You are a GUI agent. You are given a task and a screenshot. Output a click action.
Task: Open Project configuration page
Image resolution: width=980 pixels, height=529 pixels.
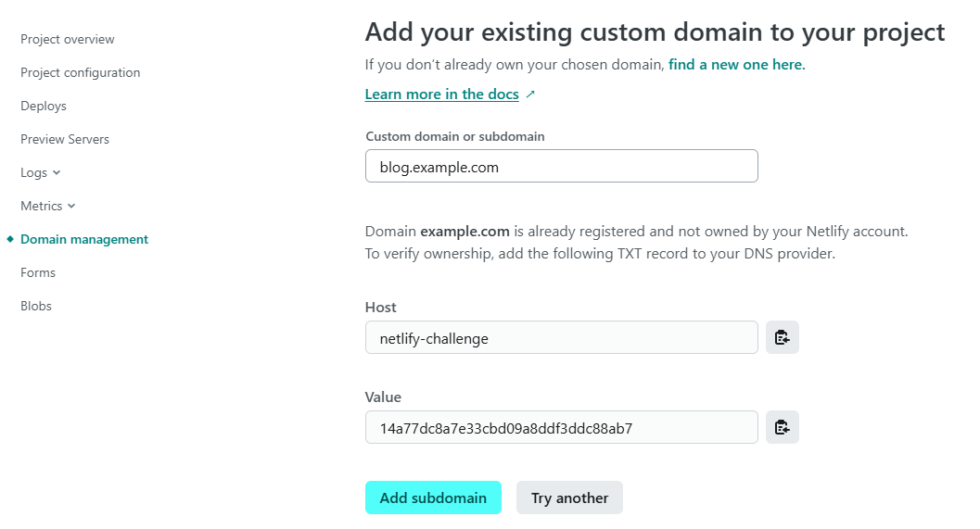[80, 72]
